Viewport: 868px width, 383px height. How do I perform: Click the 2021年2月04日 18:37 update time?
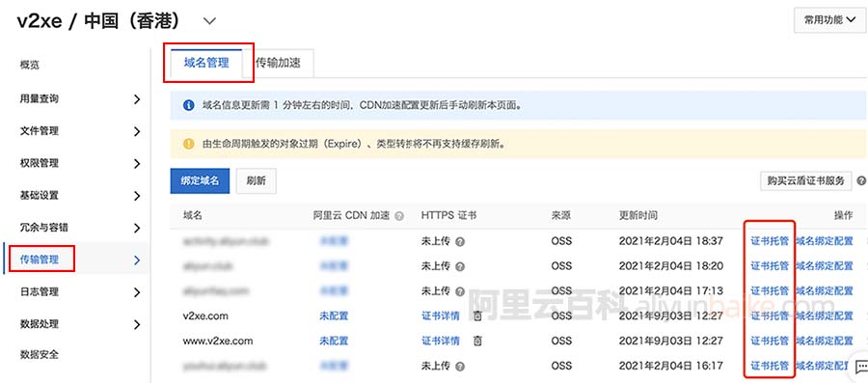click(671, 241)
